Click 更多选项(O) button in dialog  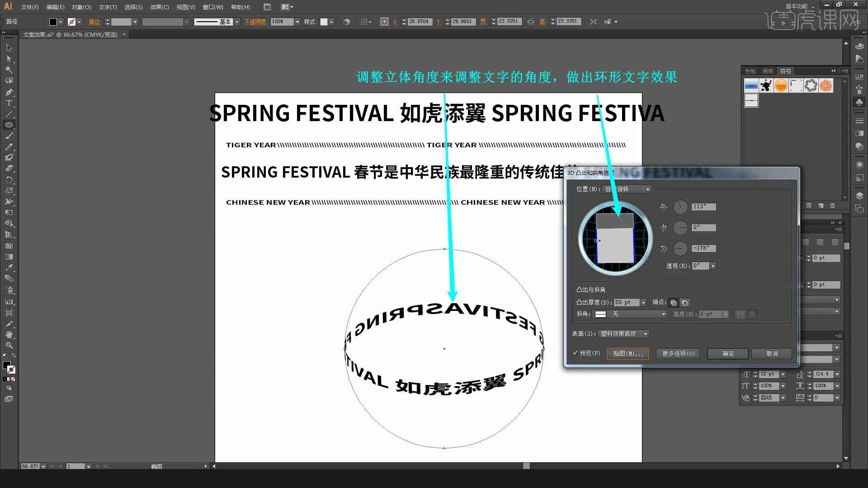coord(679,353)
